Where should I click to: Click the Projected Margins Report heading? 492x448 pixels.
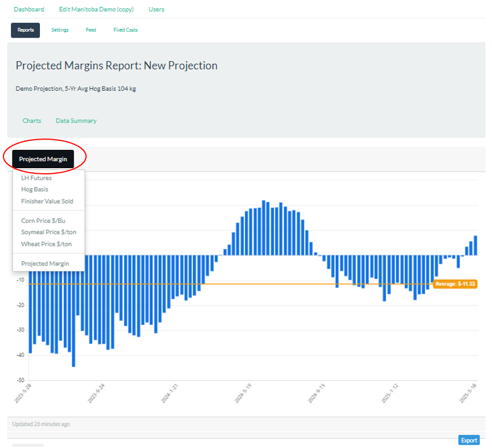tap(116, 66)
